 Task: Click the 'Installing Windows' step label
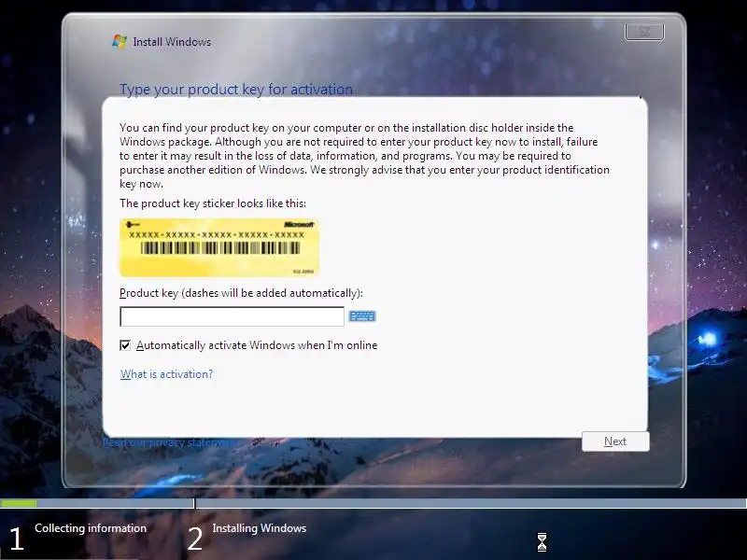260,528
